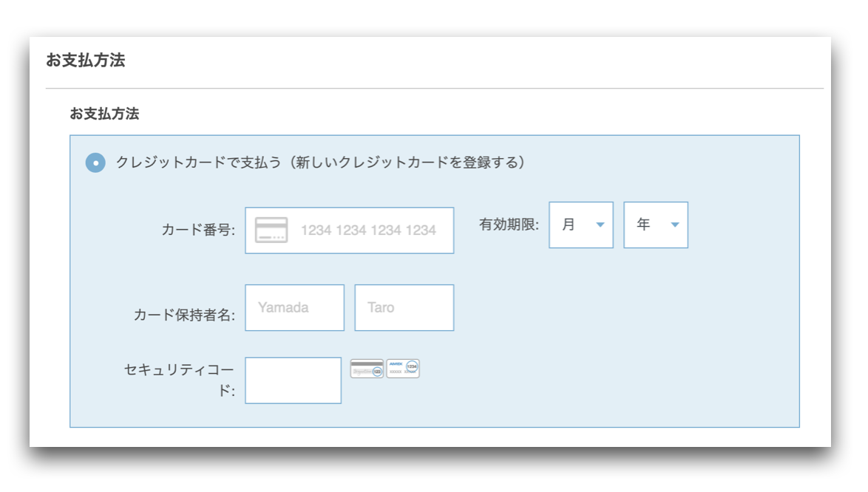Viewport: 868px width, 492px height.
Task: Click the カード番号 label
Action: (198, 230)
